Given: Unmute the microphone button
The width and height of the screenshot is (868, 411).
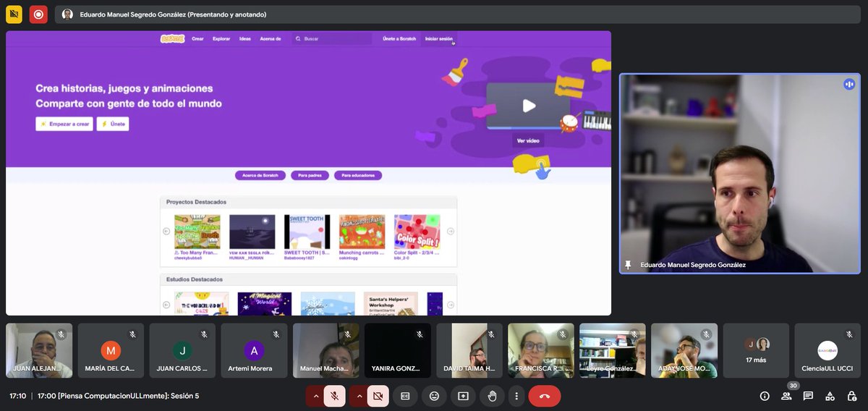Looking at the screenshot, I should pyautogui.click(x=334, y=396).
